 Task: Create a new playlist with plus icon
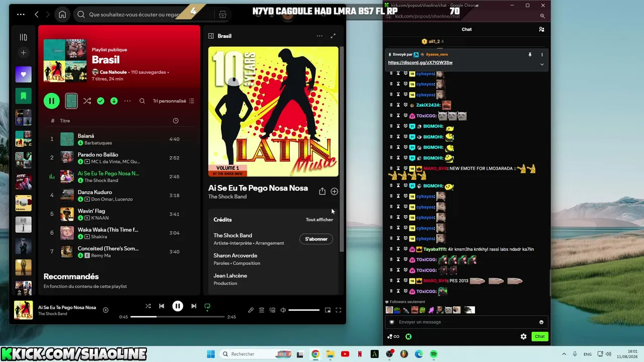[x=23, y=53]
